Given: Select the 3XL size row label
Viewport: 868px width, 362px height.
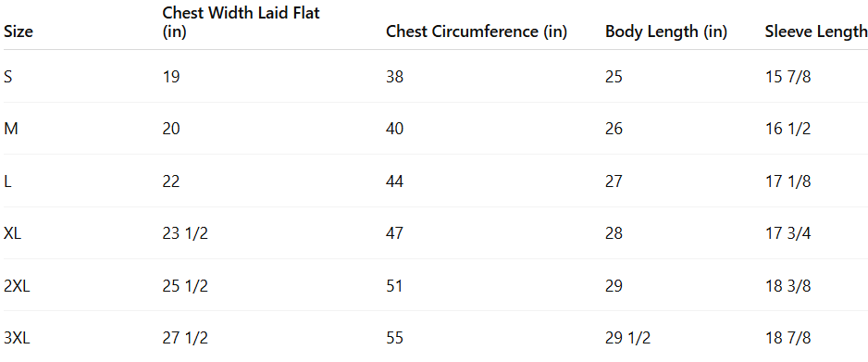Looking at the screenshot, I should [17, 338].
